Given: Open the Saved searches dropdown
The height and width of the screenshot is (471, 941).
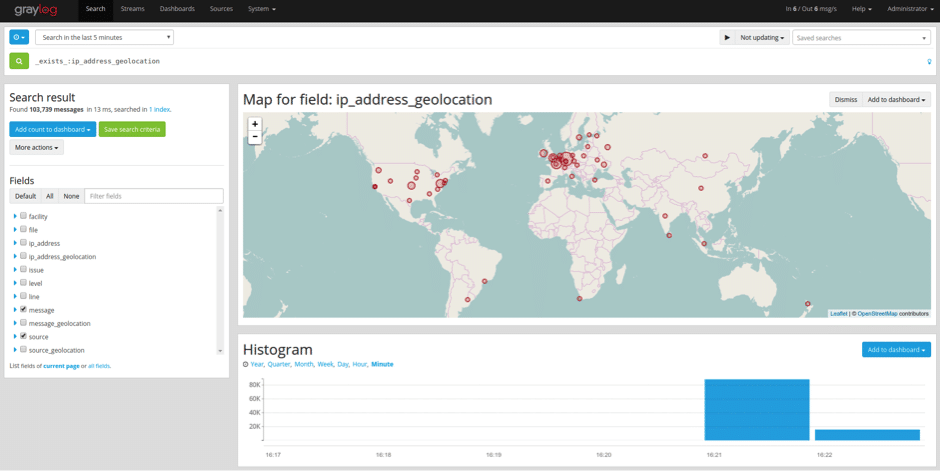Looking at the screenshot, I should pyautogui.click(x=860, y=38).
